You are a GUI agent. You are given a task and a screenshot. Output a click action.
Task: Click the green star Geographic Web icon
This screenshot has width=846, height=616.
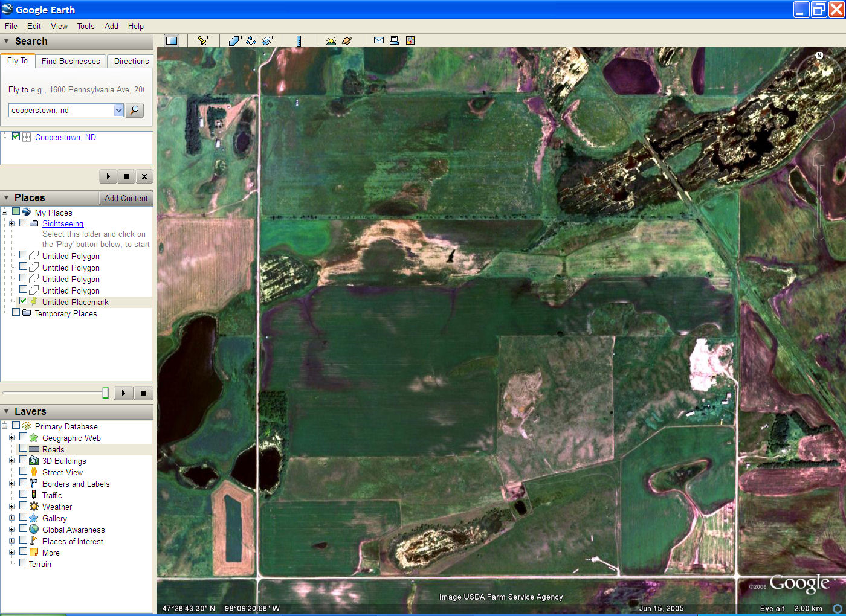(x=34, y=437)
